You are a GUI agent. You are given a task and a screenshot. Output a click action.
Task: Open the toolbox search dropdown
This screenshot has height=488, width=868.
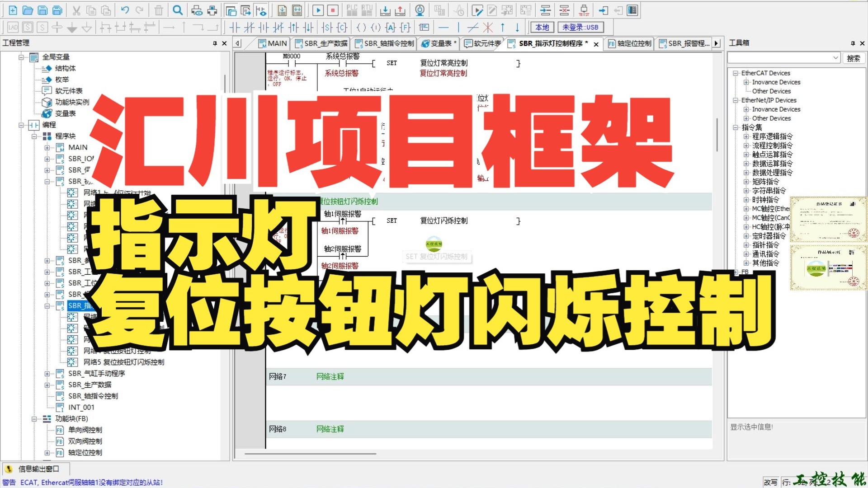pyautogui.click(x=835, y=58)
